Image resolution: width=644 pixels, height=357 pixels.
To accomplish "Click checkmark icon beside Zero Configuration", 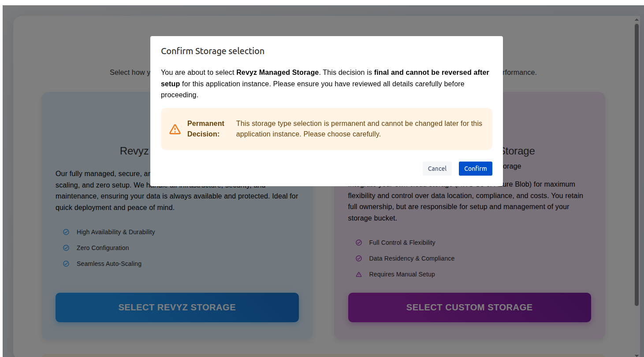I will coord(66,248).
